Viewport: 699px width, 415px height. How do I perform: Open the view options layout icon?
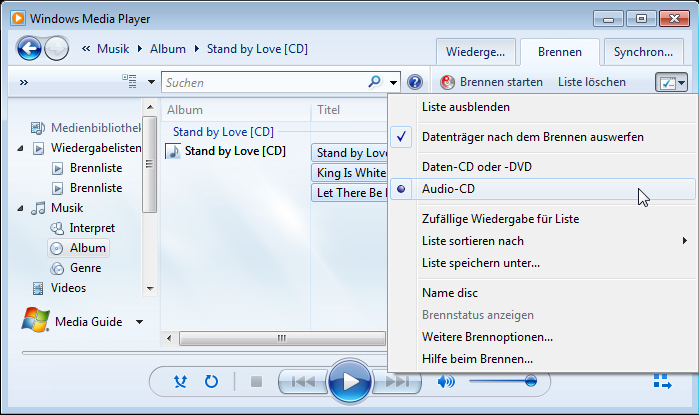[130, 82]
